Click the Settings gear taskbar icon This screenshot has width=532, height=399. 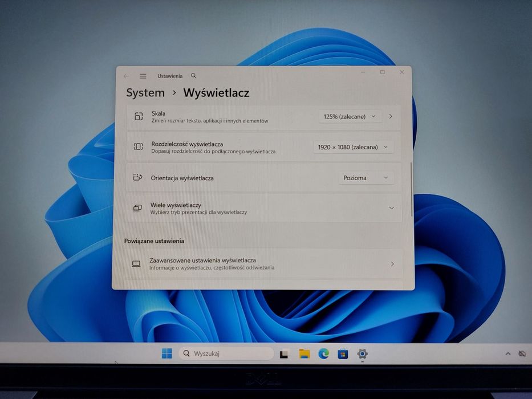pyautogui.click(x=362, y=353)
